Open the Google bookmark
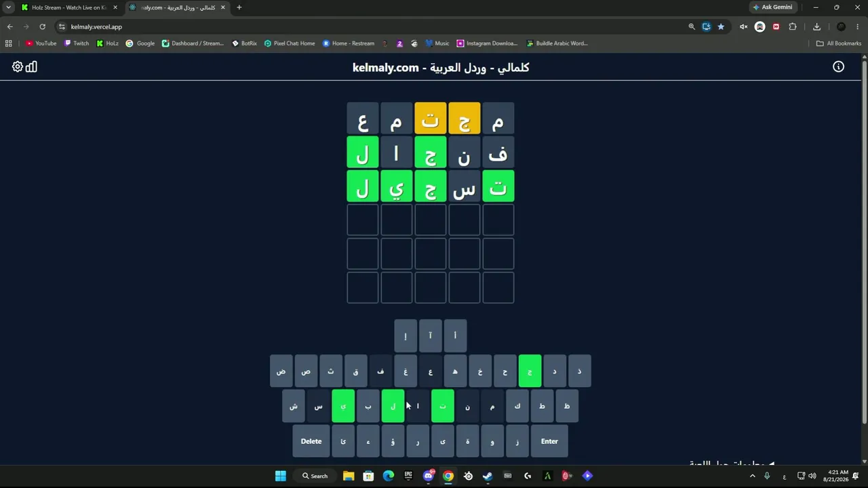This screenshot has height=488, width=868. coord(140,43)
